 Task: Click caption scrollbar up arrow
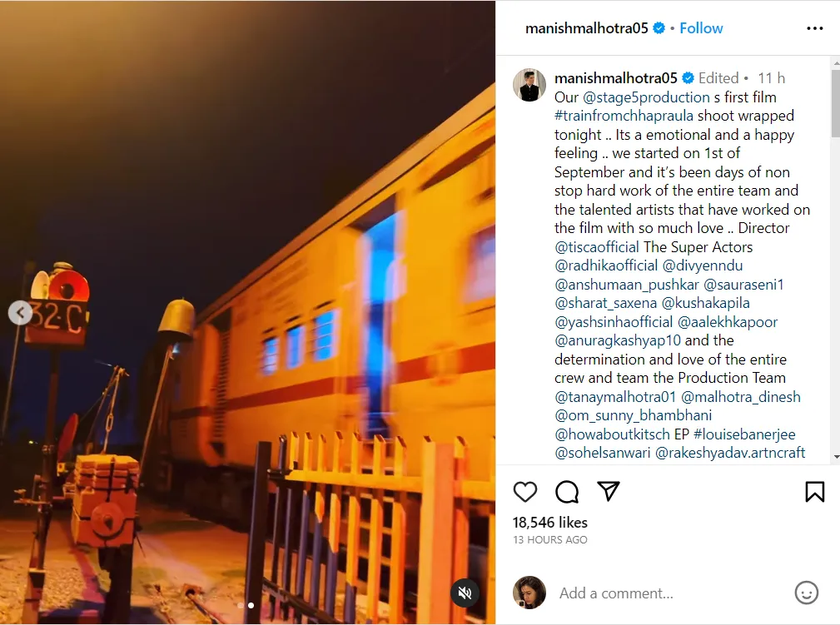coord(836,62)
